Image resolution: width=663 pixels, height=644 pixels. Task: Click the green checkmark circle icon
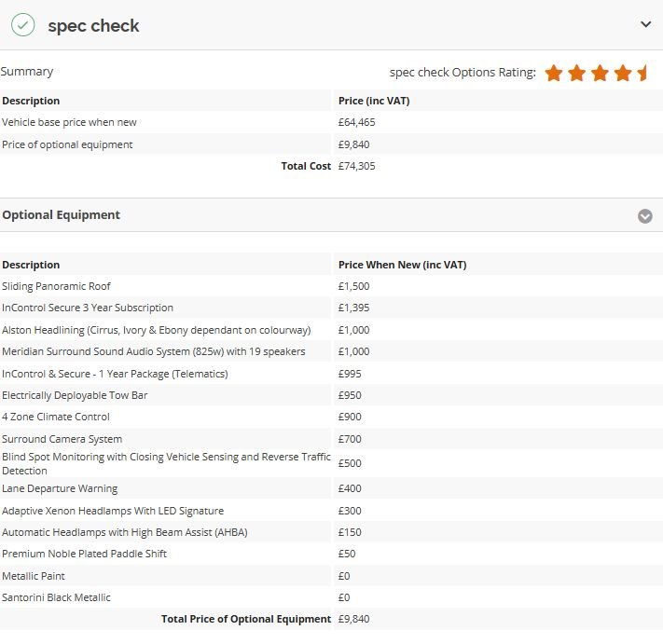22,25
